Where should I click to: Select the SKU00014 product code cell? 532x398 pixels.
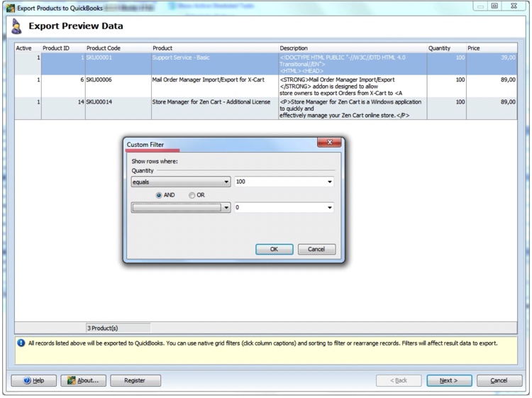(118, 109)
